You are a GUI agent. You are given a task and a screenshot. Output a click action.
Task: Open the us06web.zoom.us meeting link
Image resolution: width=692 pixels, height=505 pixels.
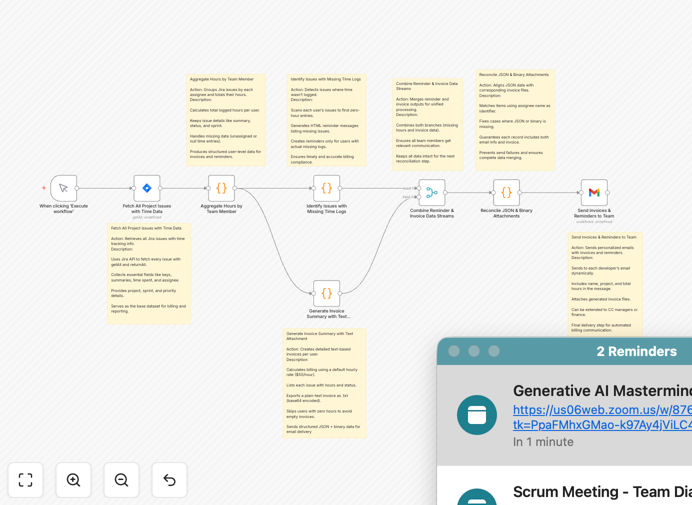[602, 417]
